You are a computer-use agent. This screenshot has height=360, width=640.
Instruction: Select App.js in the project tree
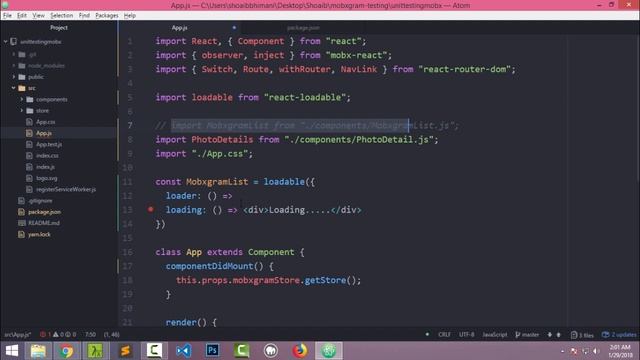(44, 133)
